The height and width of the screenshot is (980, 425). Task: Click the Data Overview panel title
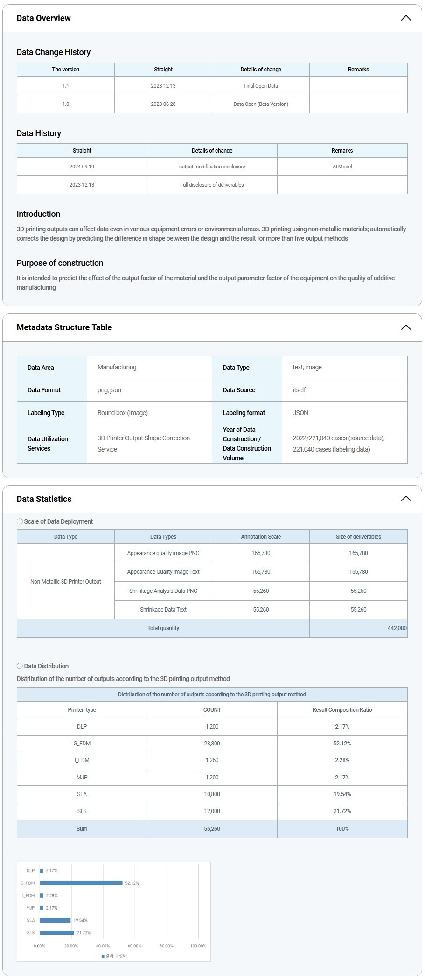(43, 18)
